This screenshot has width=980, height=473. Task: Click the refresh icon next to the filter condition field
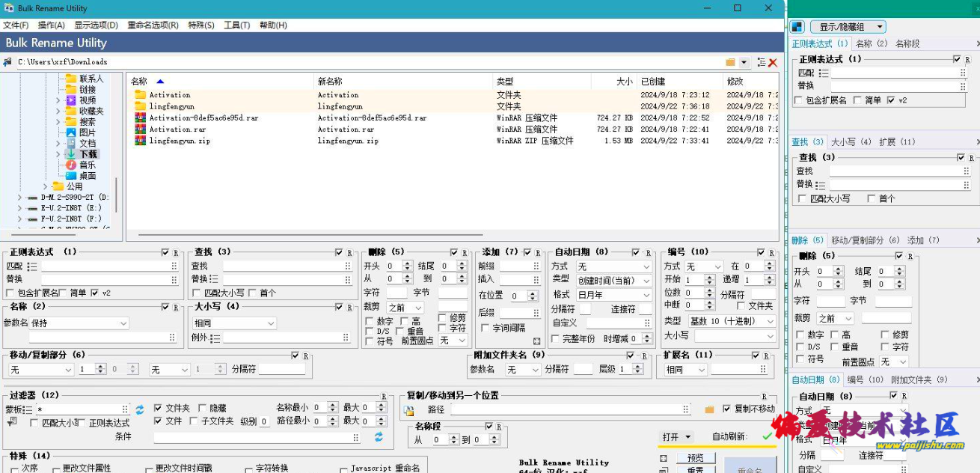point(379,436)
